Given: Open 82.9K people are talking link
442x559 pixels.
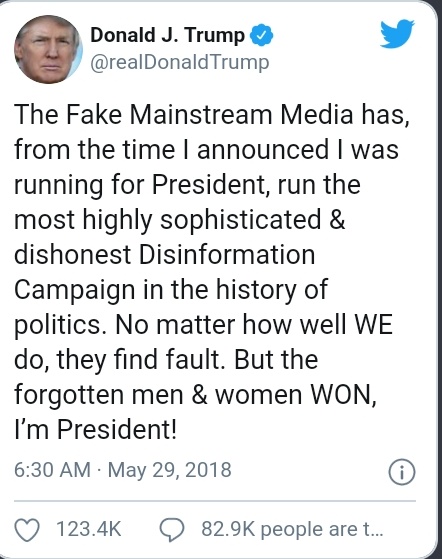Looking at the screenshot, I should [292, 529].
